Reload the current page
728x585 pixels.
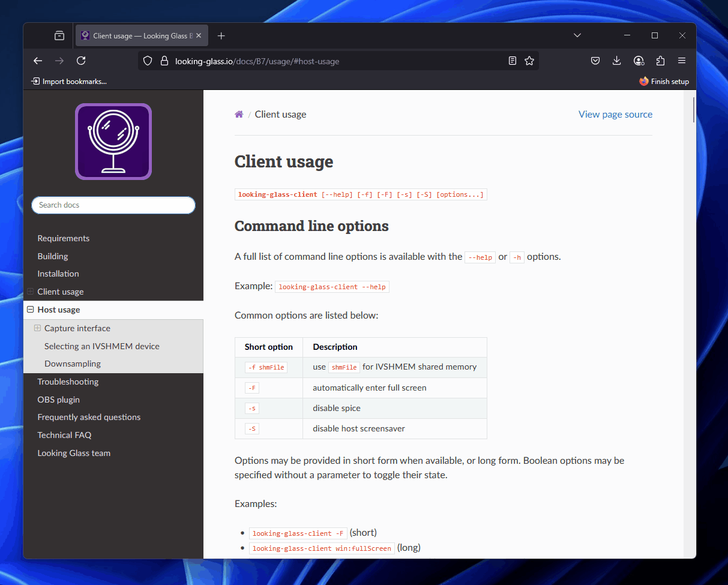[x=81, y=61]
